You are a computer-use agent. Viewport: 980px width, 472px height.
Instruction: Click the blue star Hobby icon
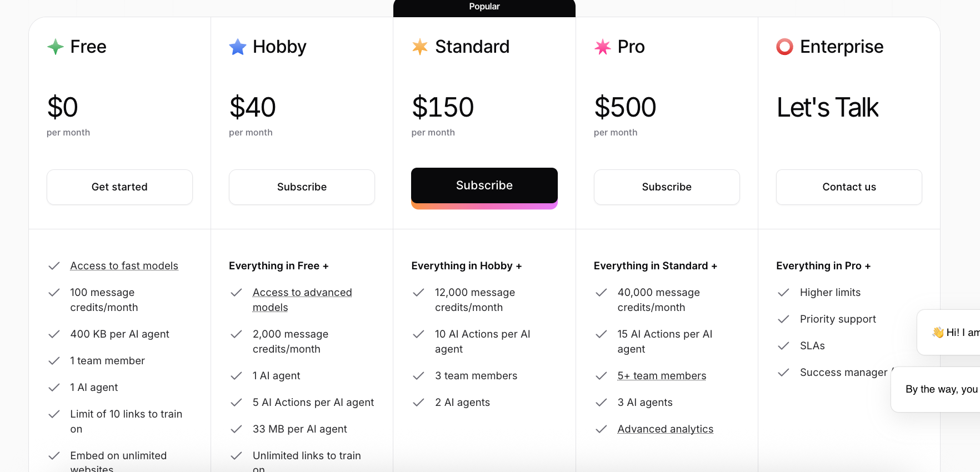[238, 47]
